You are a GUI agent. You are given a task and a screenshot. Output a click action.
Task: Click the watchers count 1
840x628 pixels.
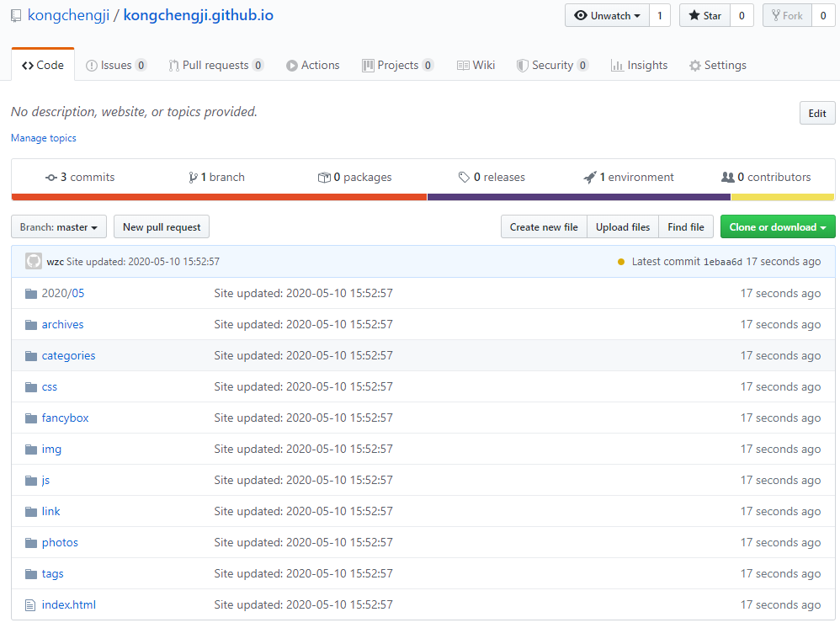click(x=660, y=15)
